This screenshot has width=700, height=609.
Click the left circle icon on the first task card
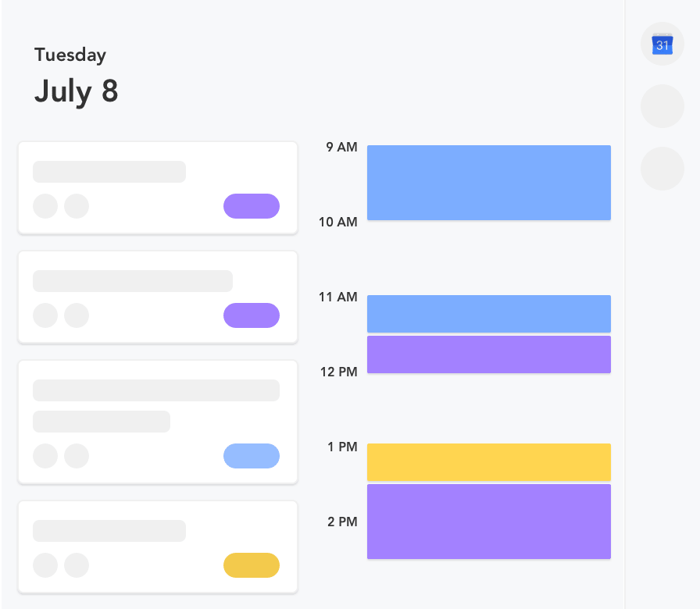[x=45, y=206]
